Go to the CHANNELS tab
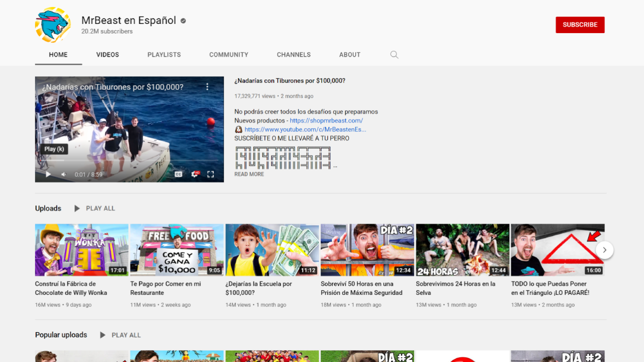 point(294,55)
